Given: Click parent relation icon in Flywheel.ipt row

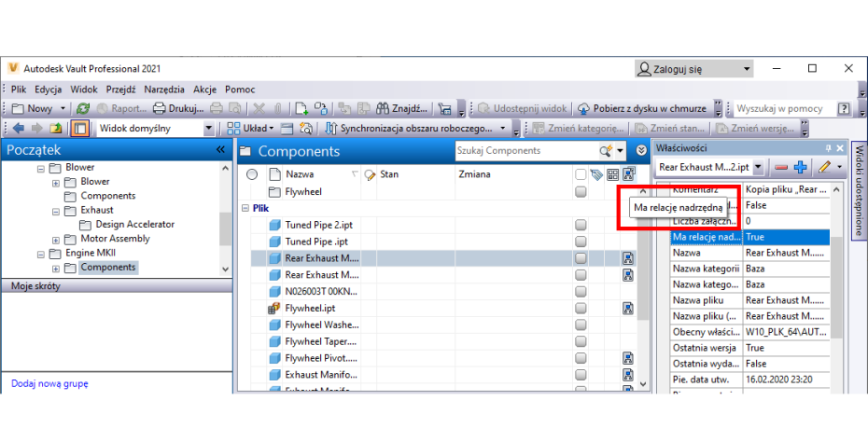Looking at the screenshot, I should [x=628, y=308].
